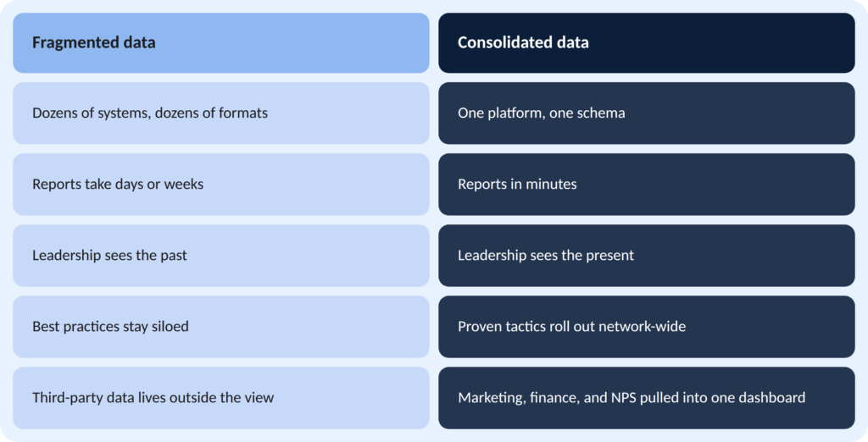Click the Consolidated data header

pos(647,43)
